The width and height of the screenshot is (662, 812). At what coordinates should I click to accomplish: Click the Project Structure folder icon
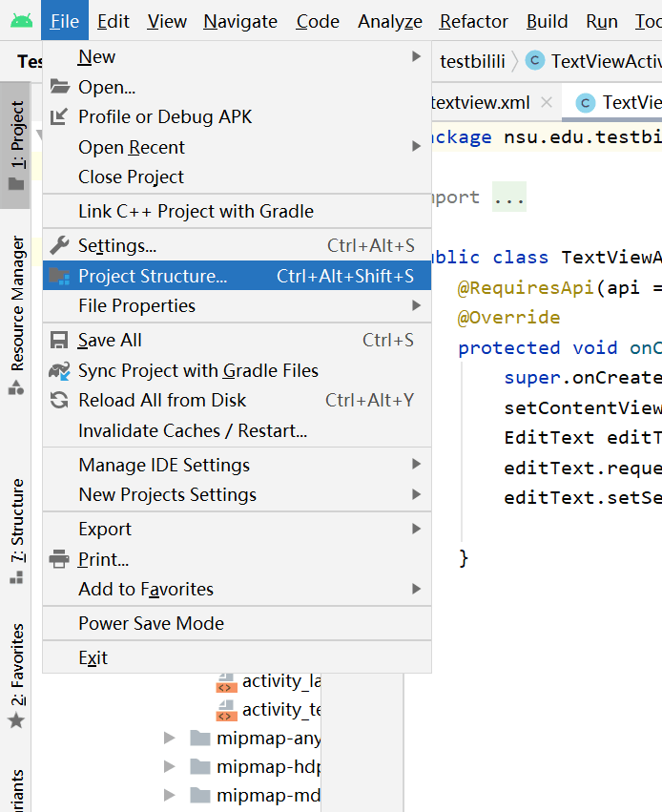(x=59, y=276)
